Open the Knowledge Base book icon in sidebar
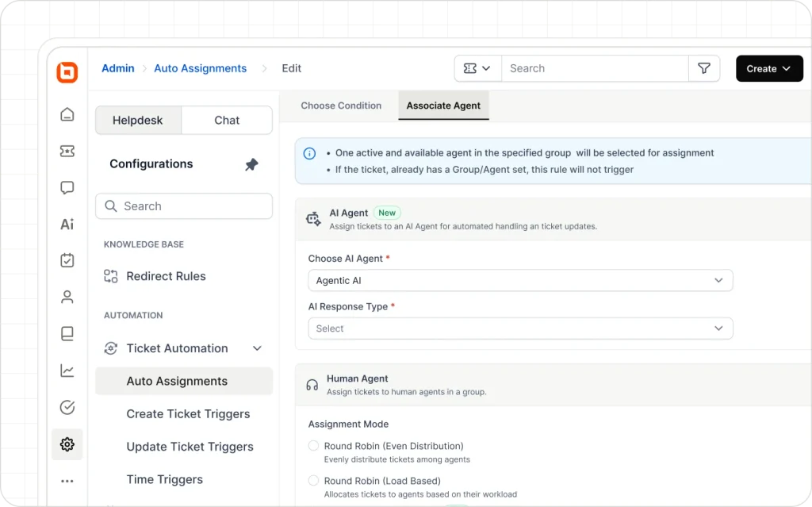Viewport: 812px width, 507px height. (x=67, y=333)
